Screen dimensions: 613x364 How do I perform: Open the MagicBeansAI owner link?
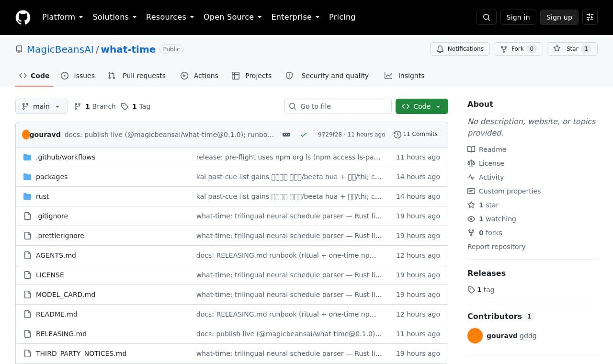[x=60, y=49]
